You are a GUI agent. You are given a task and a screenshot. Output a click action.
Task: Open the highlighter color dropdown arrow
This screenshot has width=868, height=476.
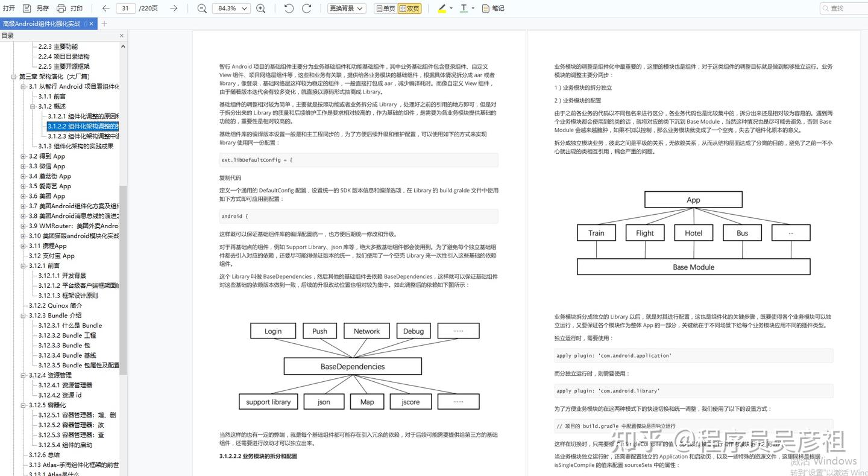coord(450,8)
